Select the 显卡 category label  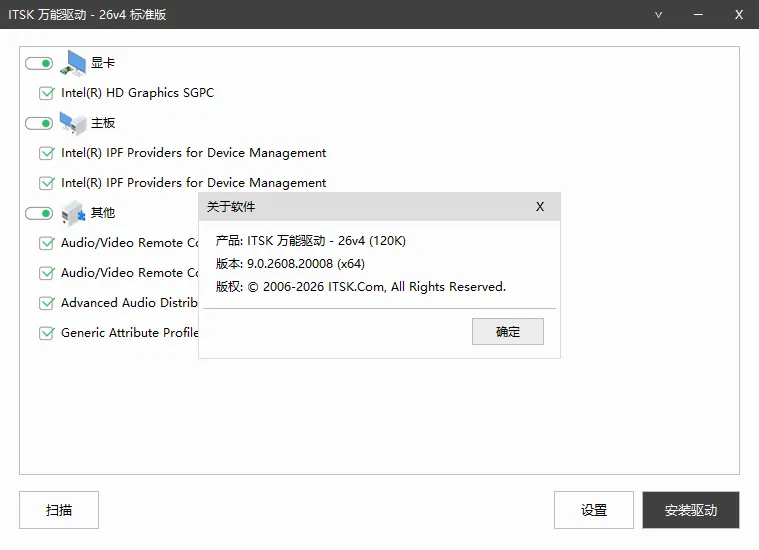[x=103, y=63]
